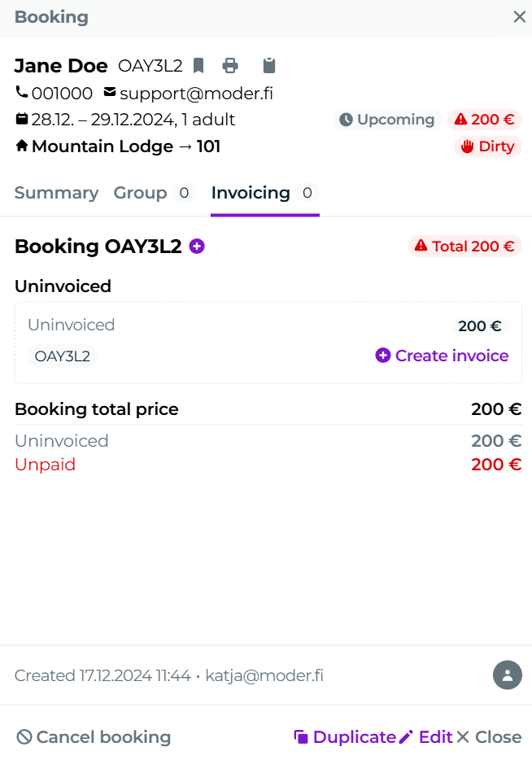Screen dimensions: 532x760
Task: Click the phone number 001000
Action: click(x=62, y=94)
